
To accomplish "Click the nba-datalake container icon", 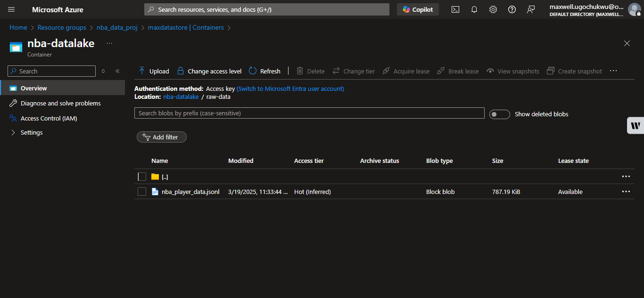I will [16, 47].
